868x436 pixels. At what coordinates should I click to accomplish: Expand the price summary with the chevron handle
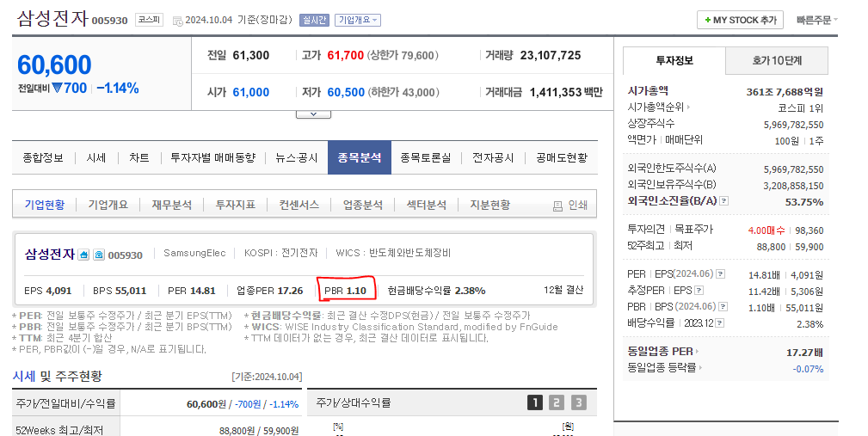313,114
